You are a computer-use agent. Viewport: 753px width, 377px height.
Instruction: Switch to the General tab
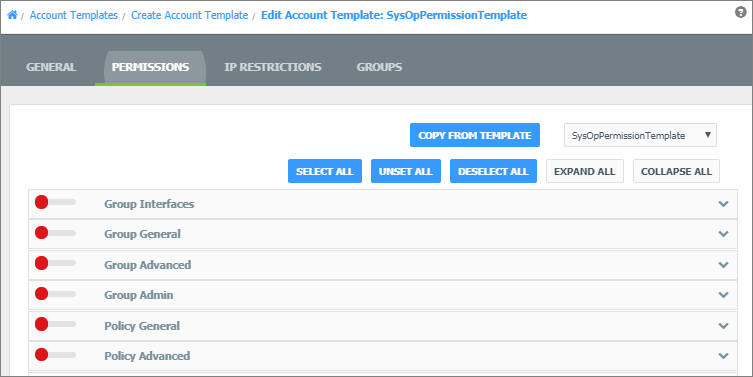(x=51, y=67)
